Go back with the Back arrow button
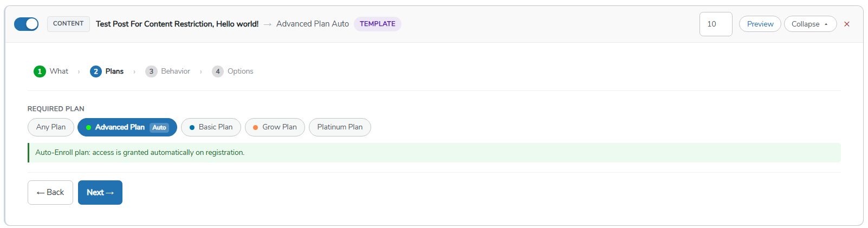Viewport: 868px width, 228px height. pos(50,192)
